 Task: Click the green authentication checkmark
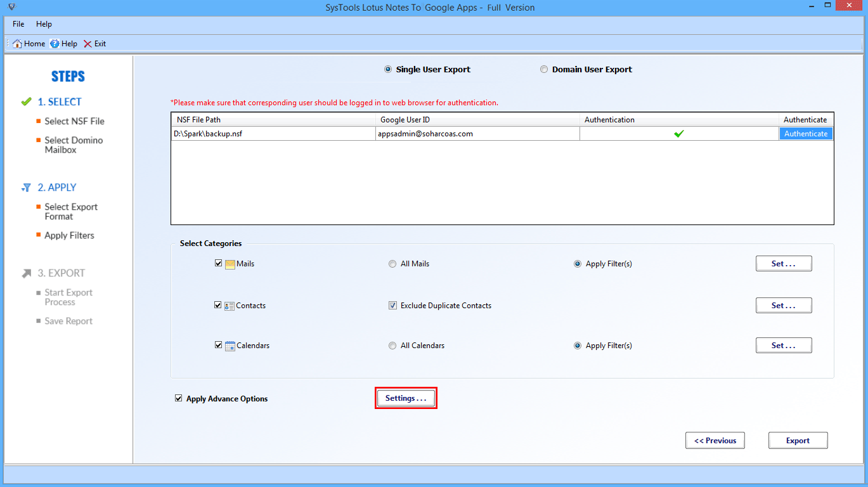tap(679, 134)
